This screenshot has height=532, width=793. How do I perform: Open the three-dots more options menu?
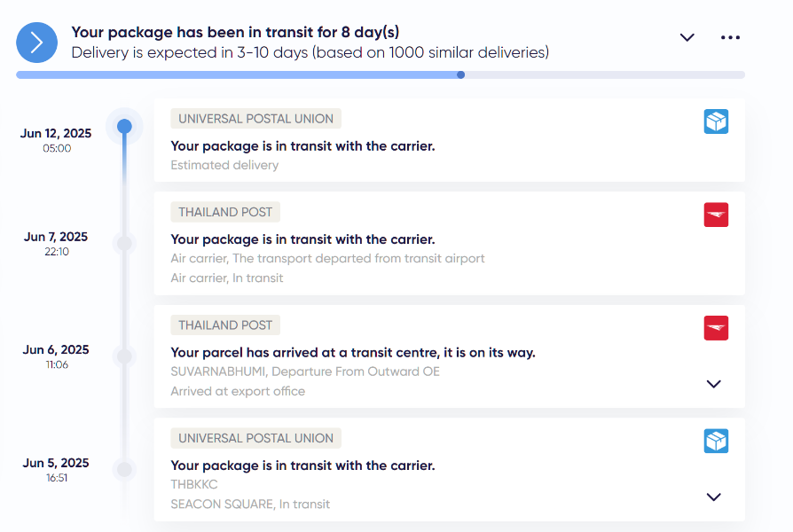730,37
